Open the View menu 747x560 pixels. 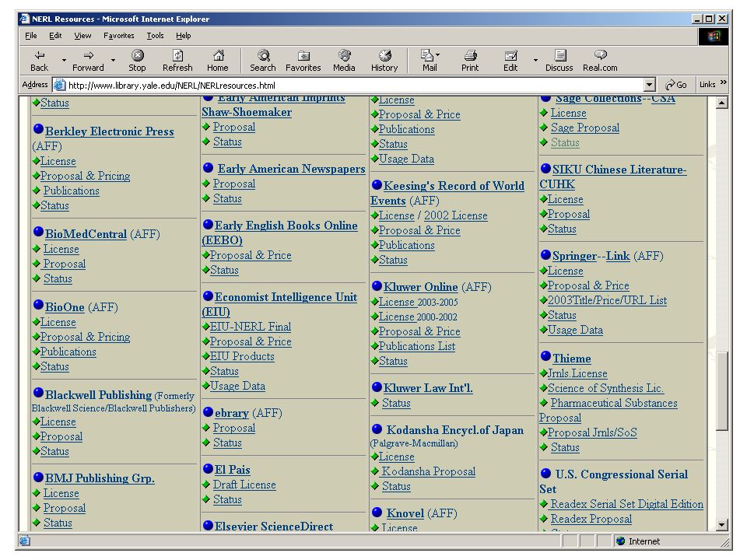pyautogui.click(x=82, y=36)
